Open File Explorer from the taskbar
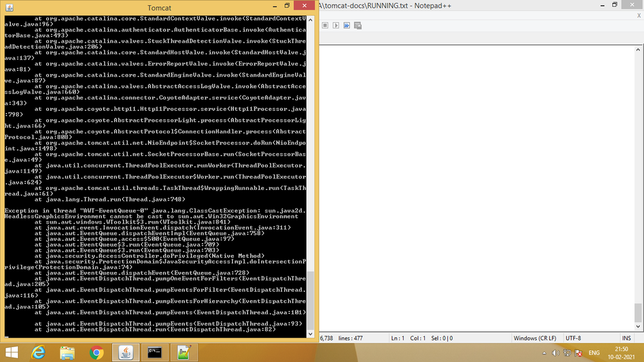The height and width of the screenshot is (362, 644). [x=67, y=352]
